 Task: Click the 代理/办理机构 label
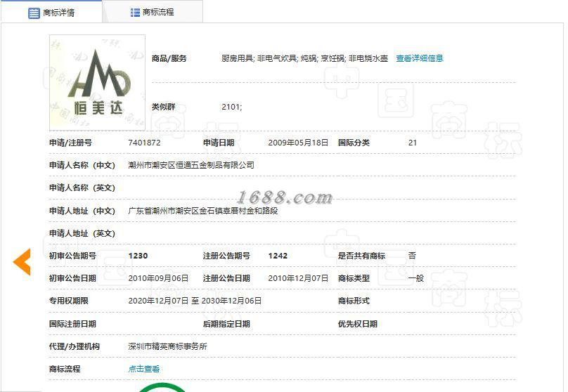click(x=75, y=346)
